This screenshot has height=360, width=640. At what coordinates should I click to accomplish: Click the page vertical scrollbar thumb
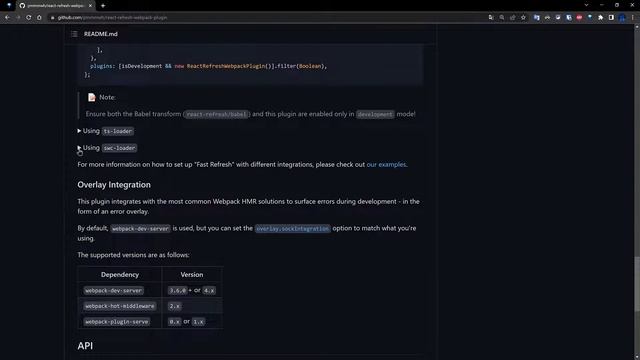pos(637,284)
